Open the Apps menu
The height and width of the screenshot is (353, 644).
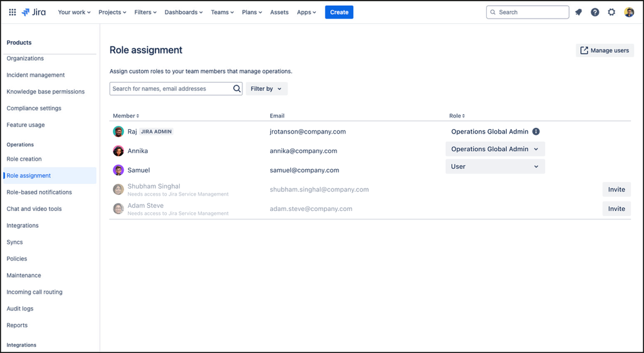[x=306, y=12]
